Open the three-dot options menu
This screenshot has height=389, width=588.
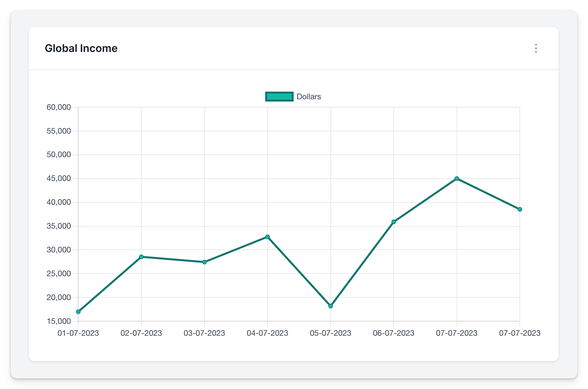[x=536, y=48]
